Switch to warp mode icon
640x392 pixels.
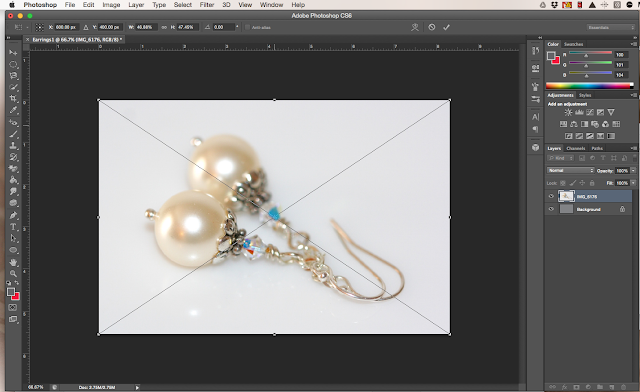[x=415, y=27]
